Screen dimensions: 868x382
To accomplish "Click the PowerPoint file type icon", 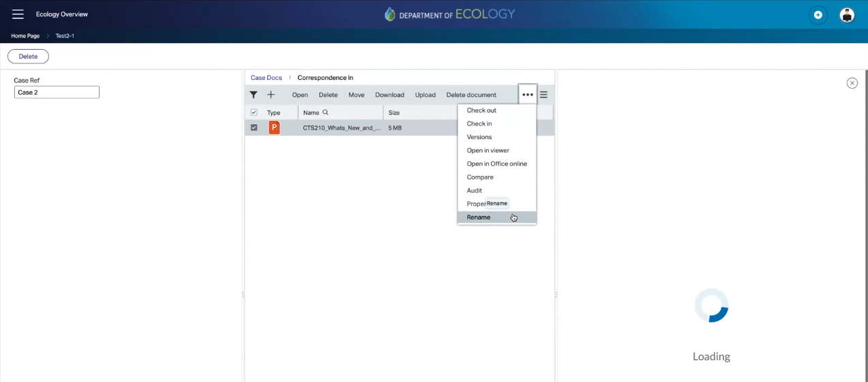I will pos(274,128).
